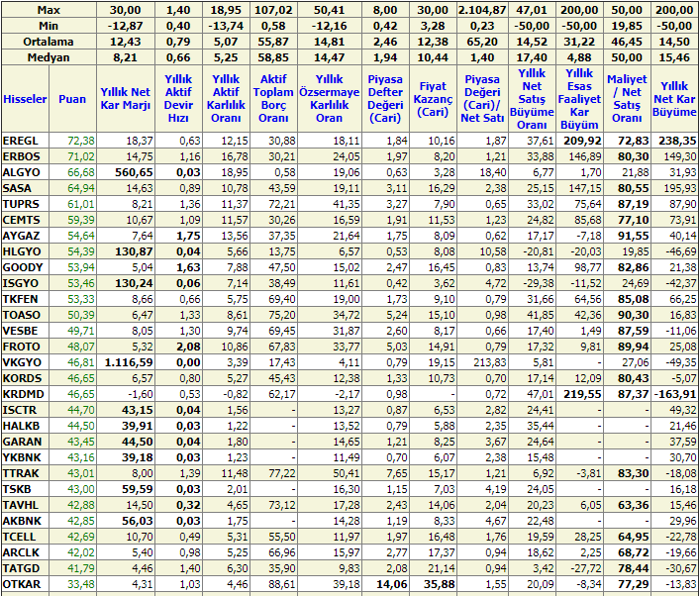Viewport: 700px width, 596px height.
Task: Select the EREGL stock row name
Action: pos(20,141)
